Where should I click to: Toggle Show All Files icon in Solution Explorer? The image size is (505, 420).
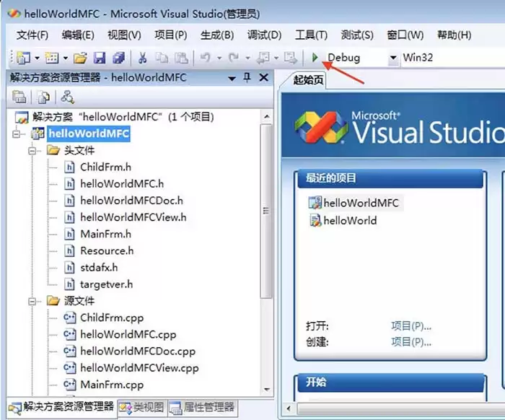43,97
